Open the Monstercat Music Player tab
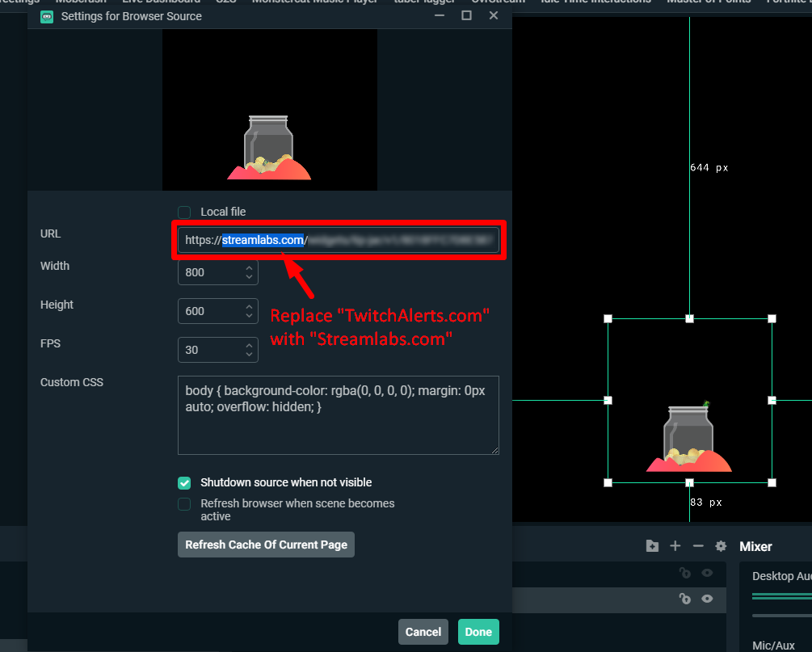Image resolution: width=812 pixels, height=652 pixels. 315,2
